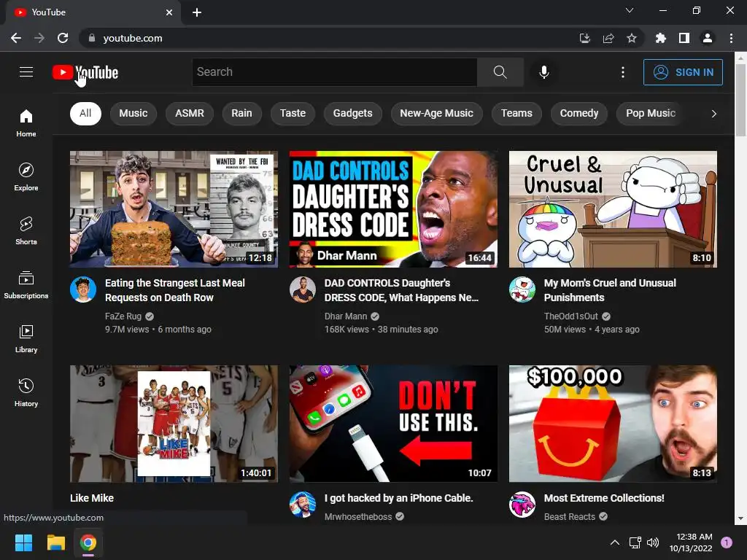The width and height of the screenshot is (747, 560).
Task: Close the YouTube tab
Action: [x=169, y=12]
